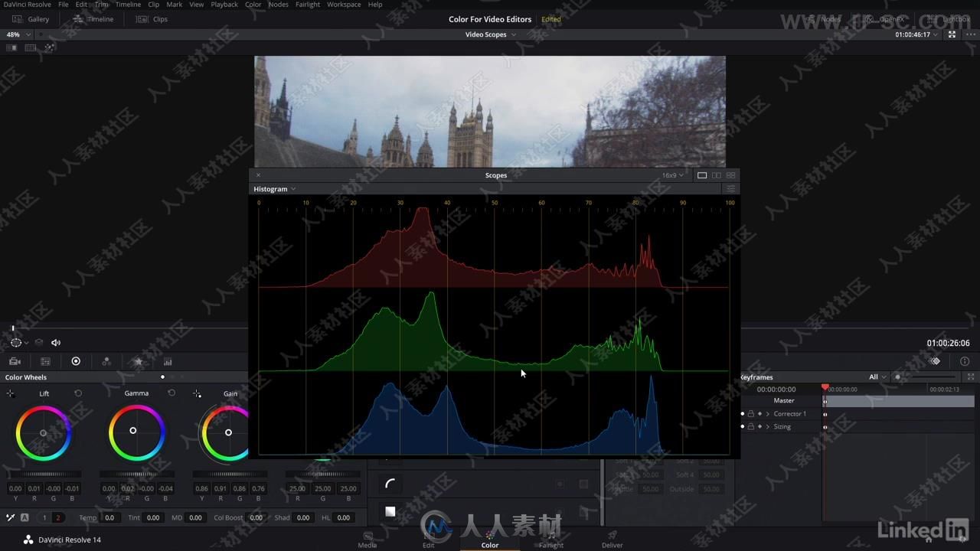The width and height of the screenshot is (980, 551).
Task: Click the Lift master wheel slider
Action: click(x=44, y=474)
